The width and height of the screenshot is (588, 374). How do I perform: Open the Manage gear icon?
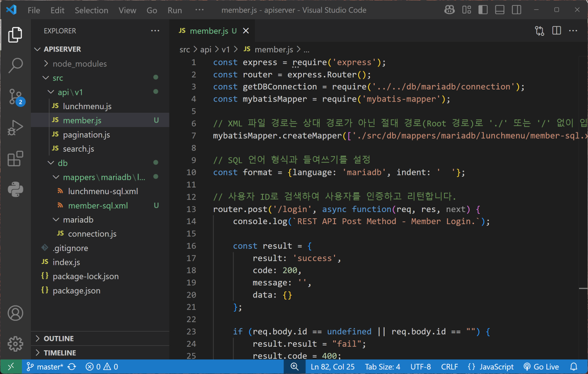click(x=15, y=344)
